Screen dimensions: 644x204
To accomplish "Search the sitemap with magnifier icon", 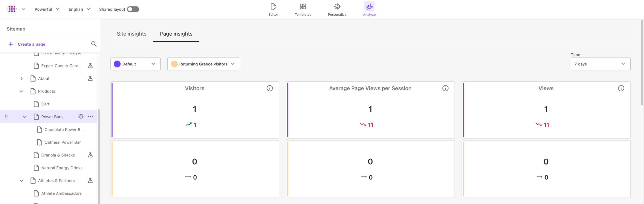I will pos(94,44).
